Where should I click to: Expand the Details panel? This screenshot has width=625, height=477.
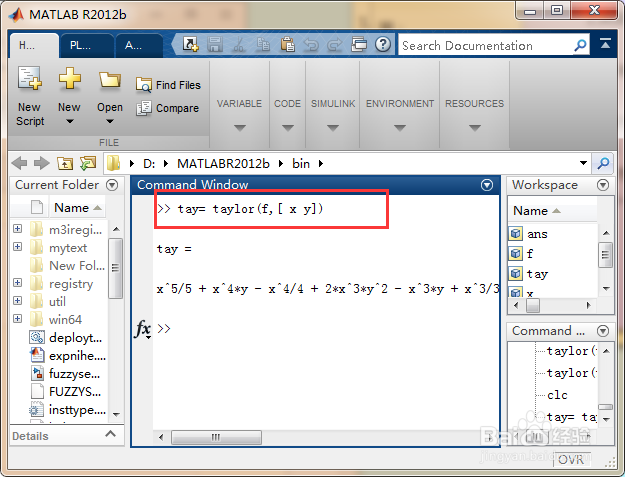(110, 434)
